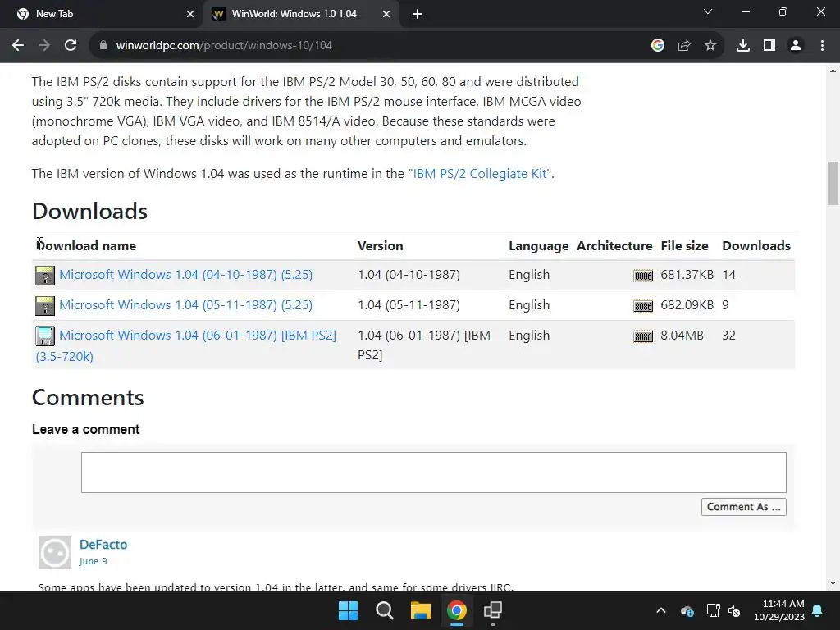Click the Architecture column header

614,246
